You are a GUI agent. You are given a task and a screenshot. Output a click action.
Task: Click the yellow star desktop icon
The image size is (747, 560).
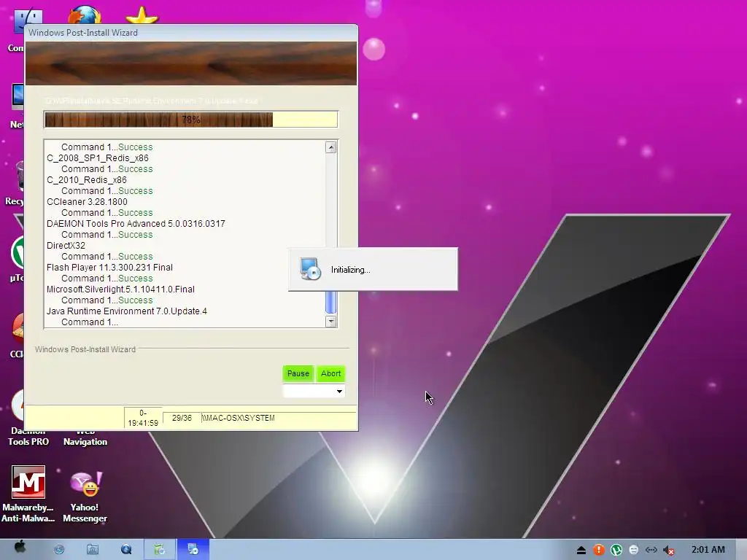tap(142, 15)
